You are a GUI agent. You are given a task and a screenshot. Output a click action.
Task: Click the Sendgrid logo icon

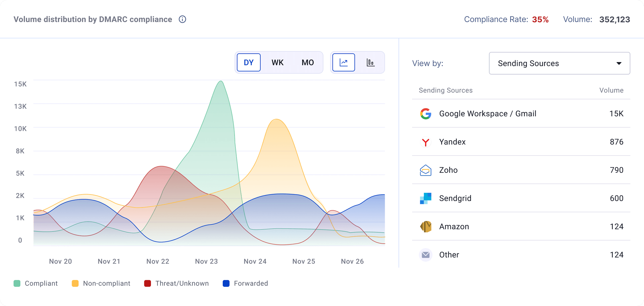pyautogui.click(x=426, y=198)
